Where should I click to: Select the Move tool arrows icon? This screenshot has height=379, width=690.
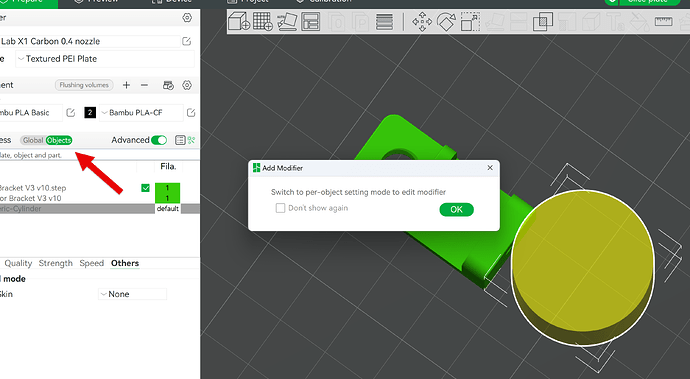pyautogui.click(x=422, y=22)
